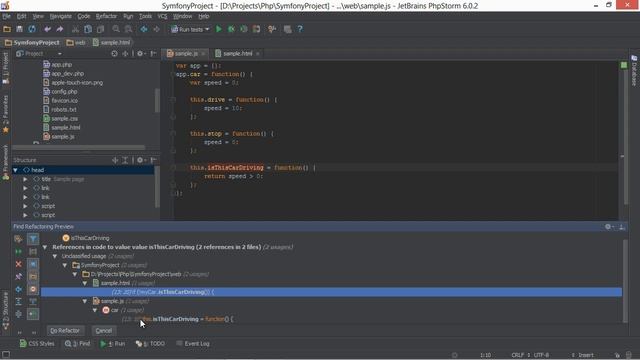The image size is (640, 360).
Task: Collapse the Unclassified usage node
Action: point(55,256)
